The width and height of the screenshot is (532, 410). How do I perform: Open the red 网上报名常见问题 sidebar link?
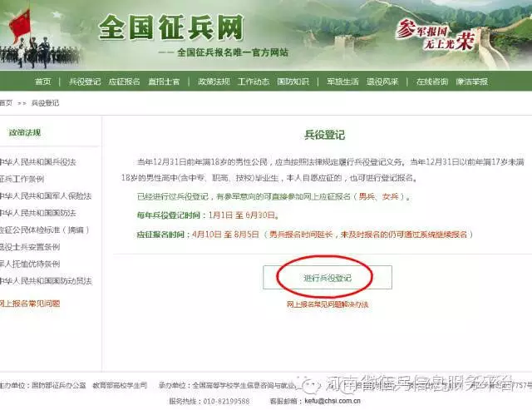[x=30, y=304]
